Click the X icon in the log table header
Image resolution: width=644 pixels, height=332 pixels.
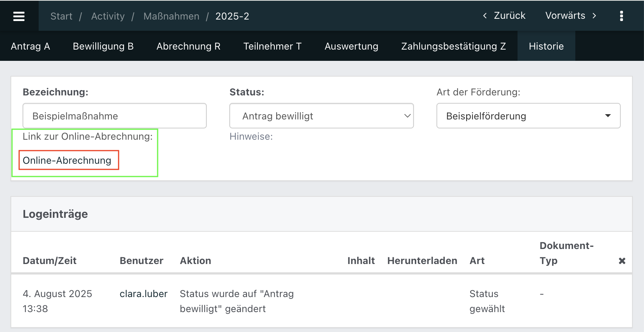pyautogui.click(x=622, y=261)
